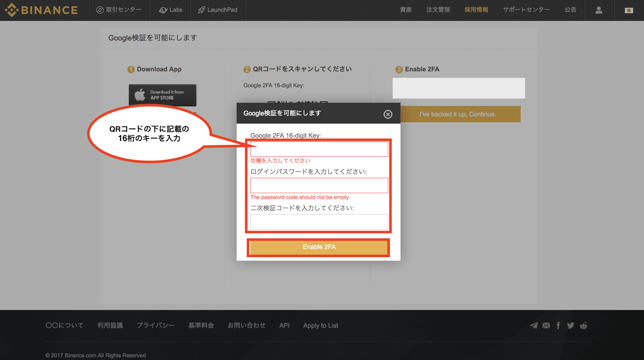Focus the login password input field
Viewport: 644px width, 360px height.
pyautogui.click(x=319, y=185)
